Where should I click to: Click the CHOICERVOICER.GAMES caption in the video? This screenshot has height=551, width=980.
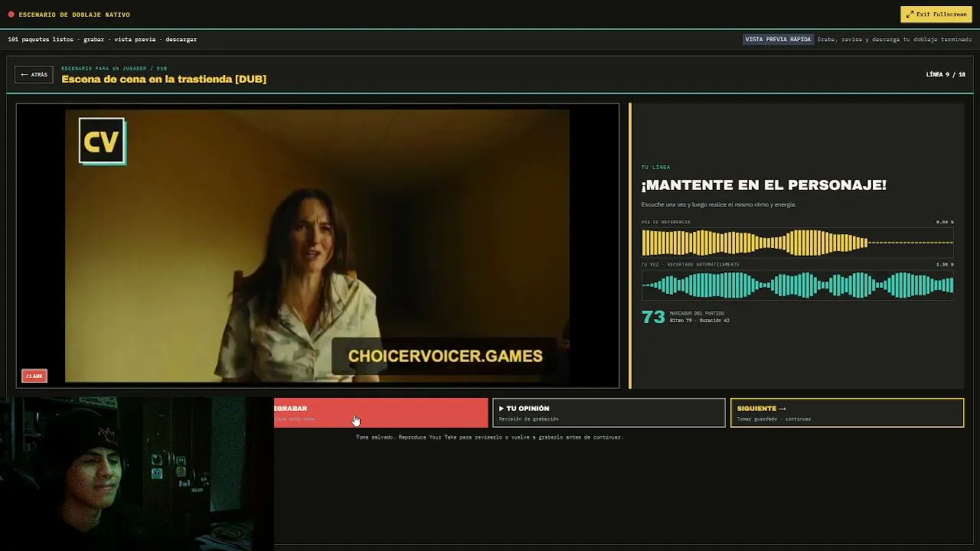point(445,356)
